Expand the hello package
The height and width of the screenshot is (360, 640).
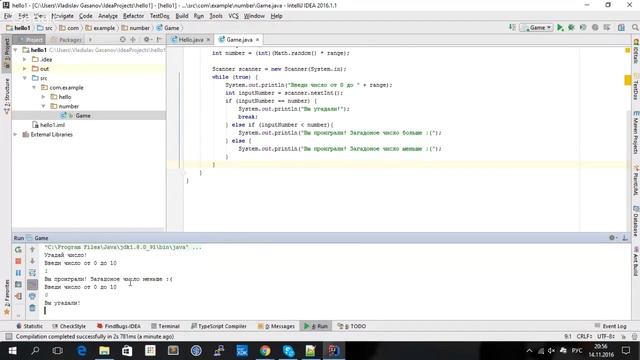pos(44,97)
